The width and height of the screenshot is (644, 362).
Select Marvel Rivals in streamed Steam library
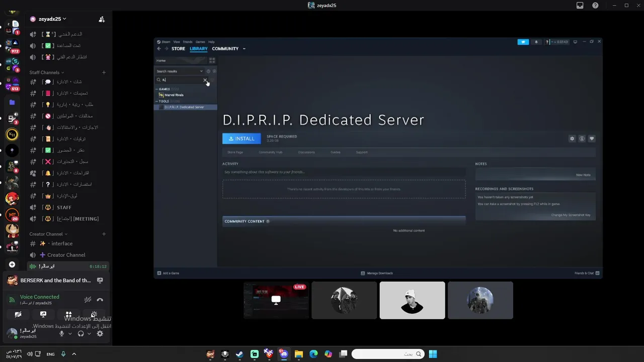174,95
